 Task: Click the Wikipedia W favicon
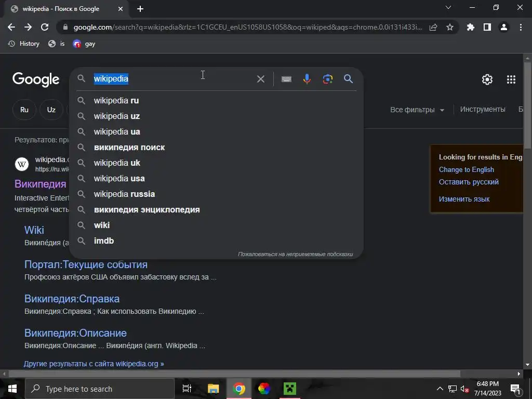click(x=22, y=165)
